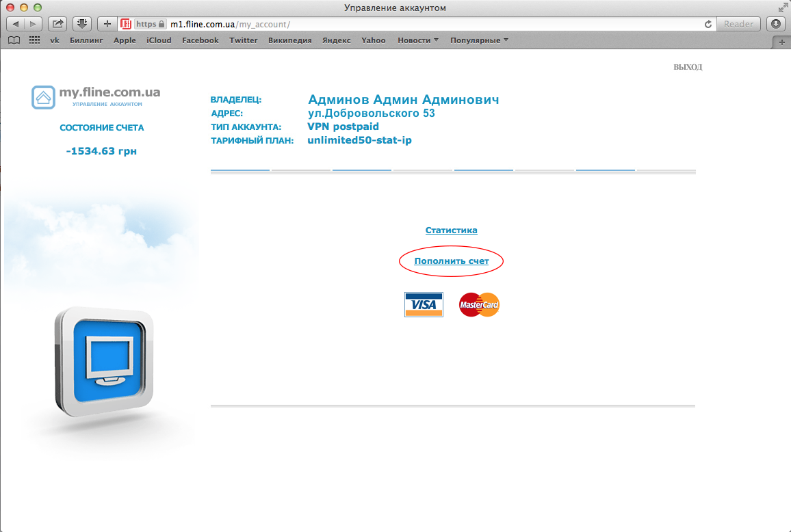Click the Reader button in address bar

738,24
